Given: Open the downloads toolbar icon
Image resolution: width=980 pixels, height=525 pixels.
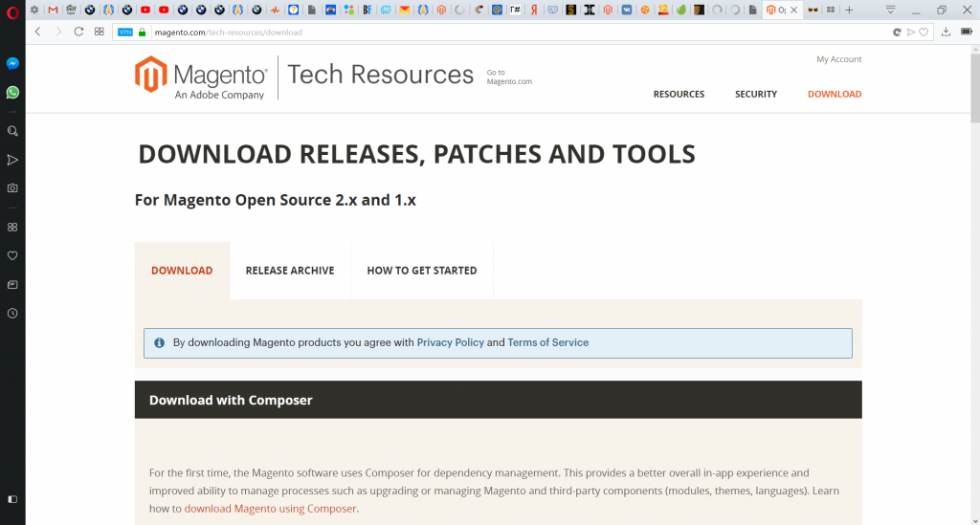Looking at the screenshot, I should (x=947, y=32).
